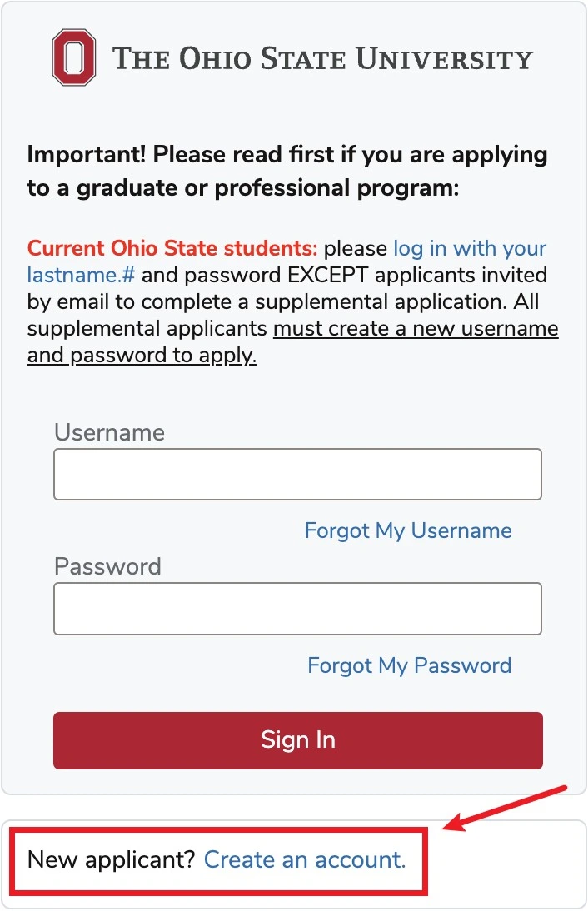The height and width of the screenshot is (911, 588).
Task: Click the Ohio State block O logo
Action: pyautogui.click(x=74, y=57)
